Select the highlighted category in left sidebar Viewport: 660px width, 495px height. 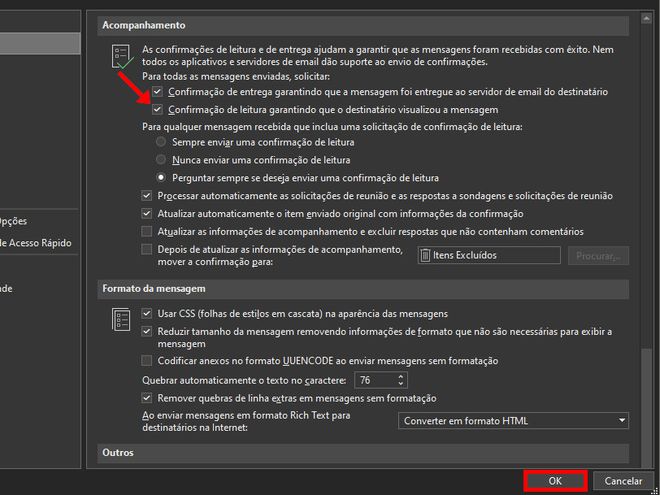[40, 44]
